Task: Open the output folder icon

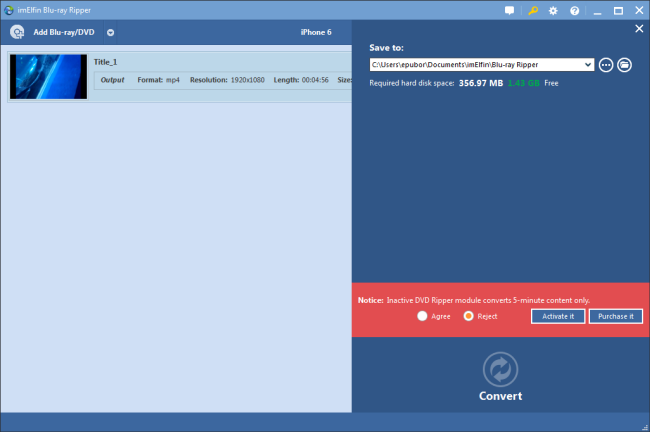Action: click(x=624, y=65)
